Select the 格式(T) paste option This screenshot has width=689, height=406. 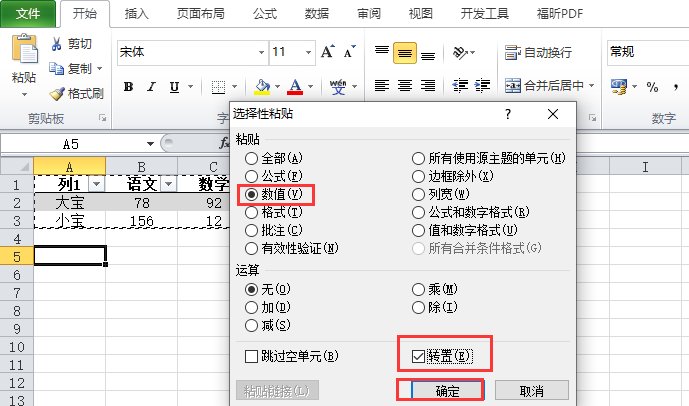[x=274, y=212]
